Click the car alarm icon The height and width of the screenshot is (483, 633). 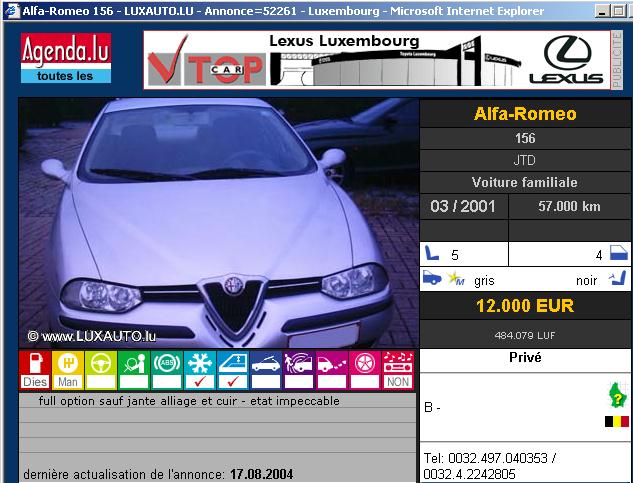pos(299,362)
